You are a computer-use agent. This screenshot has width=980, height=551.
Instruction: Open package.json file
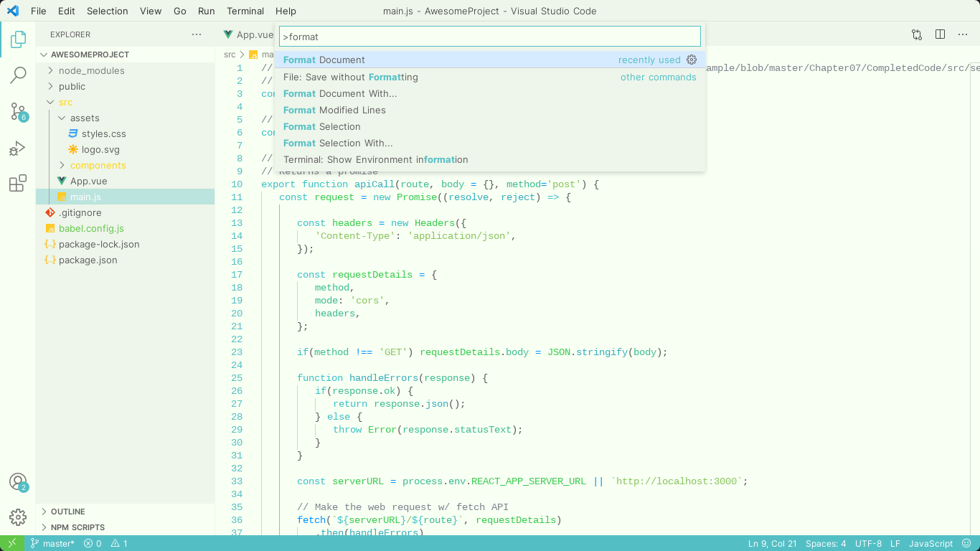click(125, 260)
